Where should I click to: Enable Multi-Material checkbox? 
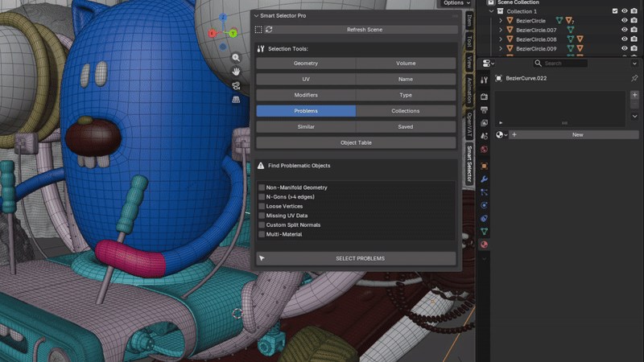(x=262, y=234)
